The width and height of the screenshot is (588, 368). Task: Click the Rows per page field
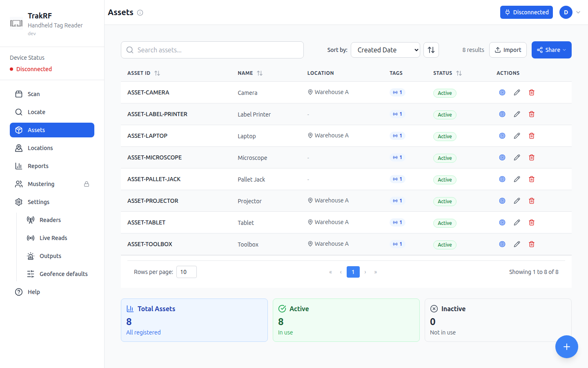click(187, 272)
